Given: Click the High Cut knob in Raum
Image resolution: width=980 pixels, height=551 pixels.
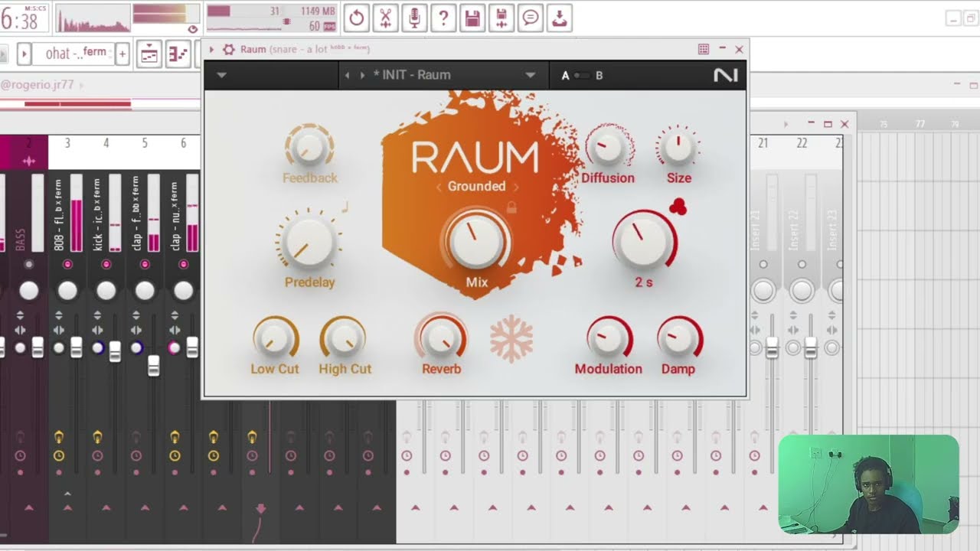Looking at the screenshot, I should [x=344, y=339].
